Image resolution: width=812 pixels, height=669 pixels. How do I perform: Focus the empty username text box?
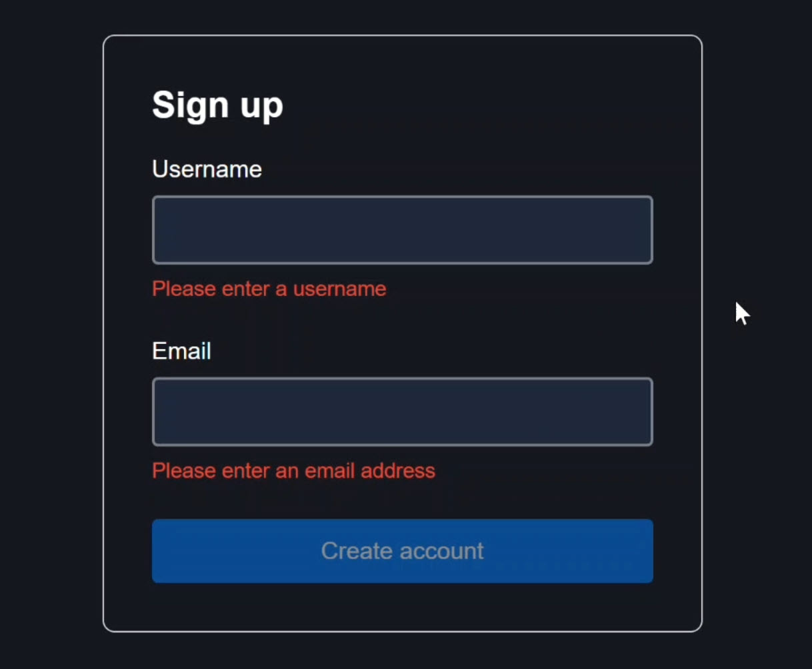(x=402, y=230)
